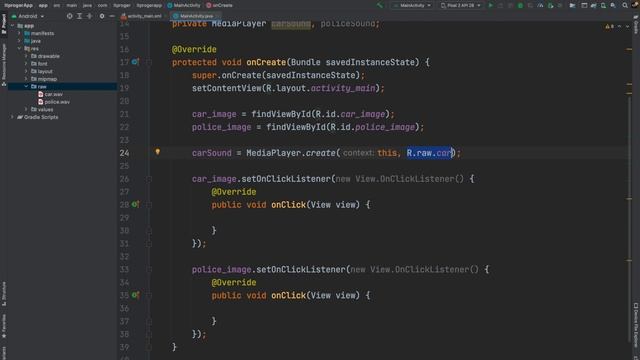Screen dimensions: 640x360
Task: Click the green Debug app bug icon
Action: [520, 6]
